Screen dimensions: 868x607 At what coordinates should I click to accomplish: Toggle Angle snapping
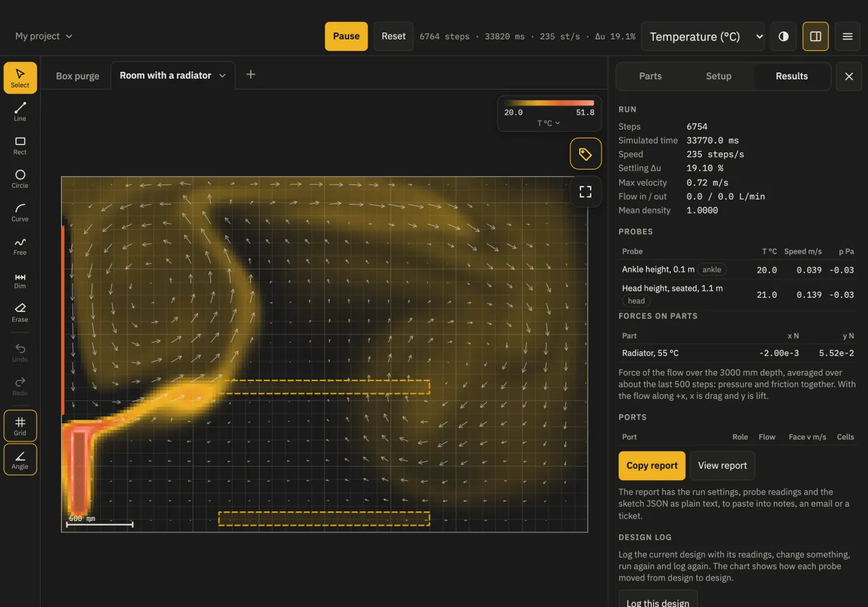click(x=20, y=459)
